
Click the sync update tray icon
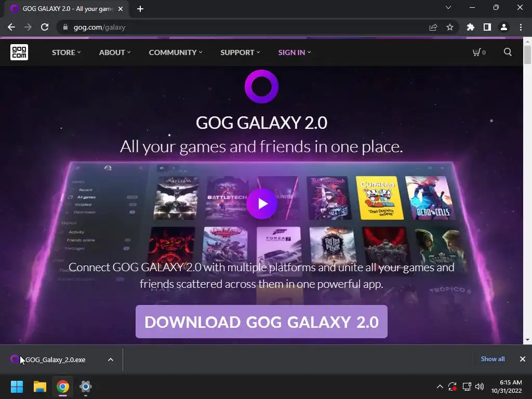click(x=453, y=387)
